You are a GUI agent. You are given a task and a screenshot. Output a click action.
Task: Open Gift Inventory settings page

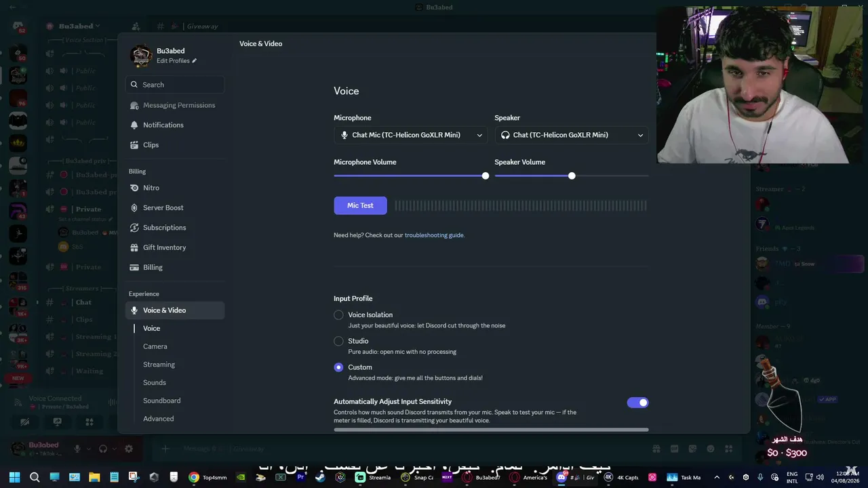[175, 247]
